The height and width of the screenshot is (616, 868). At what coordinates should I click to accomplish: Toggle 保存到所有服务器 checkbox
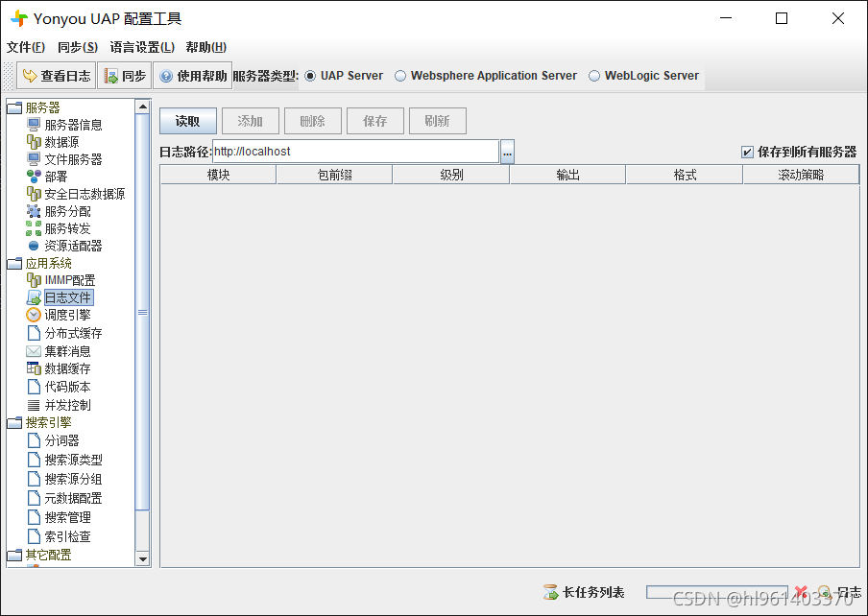point(747,152)
